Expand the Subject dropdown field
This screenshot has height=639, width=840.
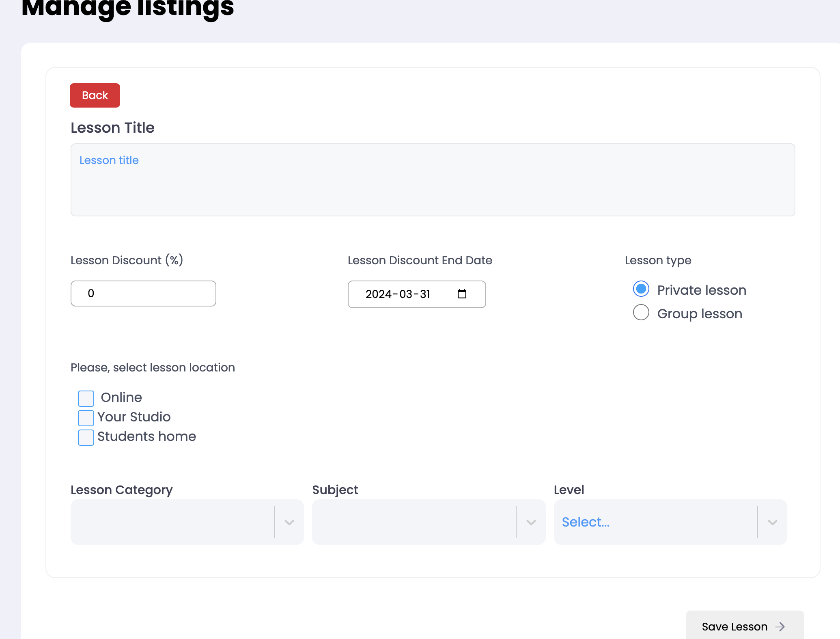click(414, 522)
